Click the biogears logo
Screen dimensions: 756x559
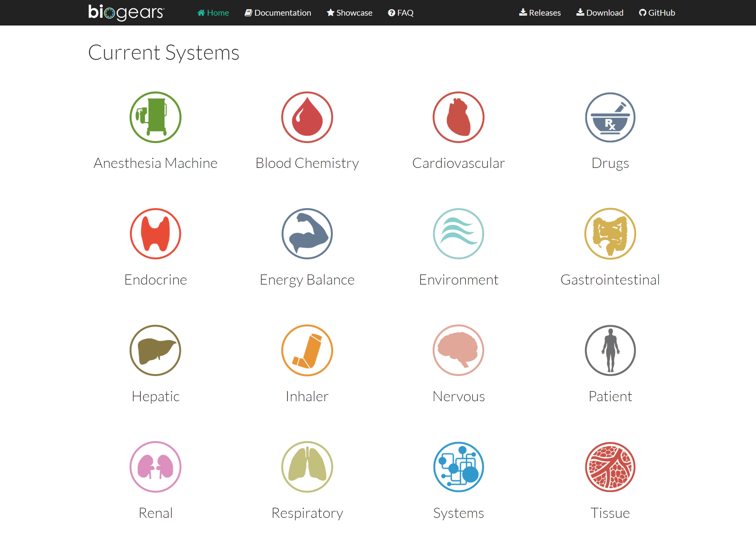126,13
